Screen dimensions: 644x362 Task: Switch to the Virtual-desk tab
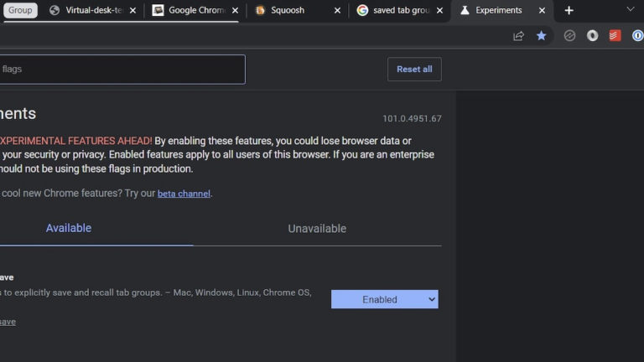[x=92, y=11]
